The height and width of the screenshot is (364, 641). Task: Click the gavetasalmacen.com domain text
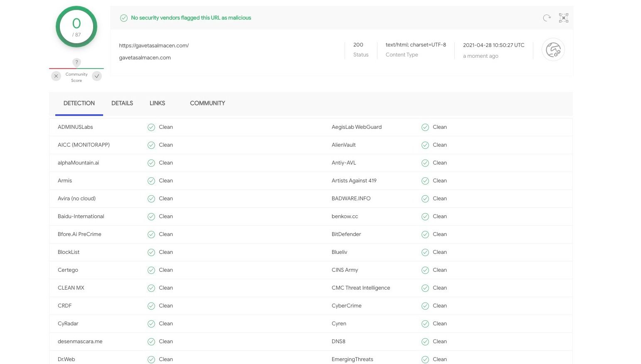[145, 58]
